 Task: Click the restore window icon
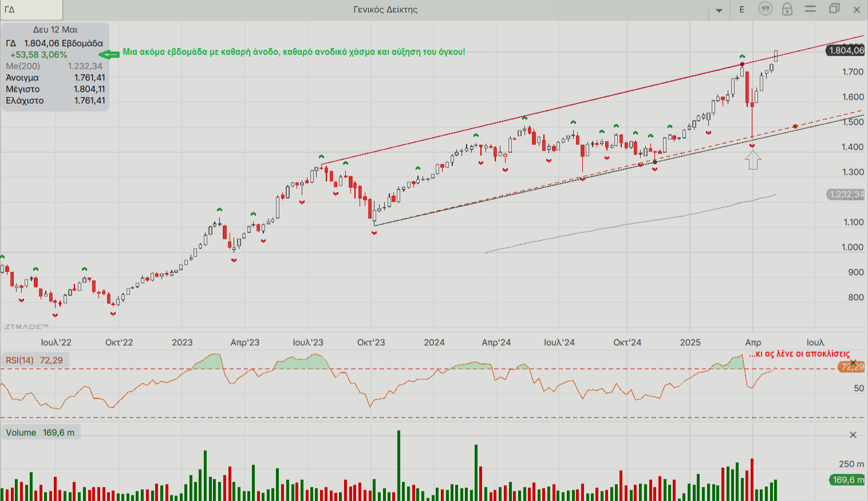coord(834,9)
